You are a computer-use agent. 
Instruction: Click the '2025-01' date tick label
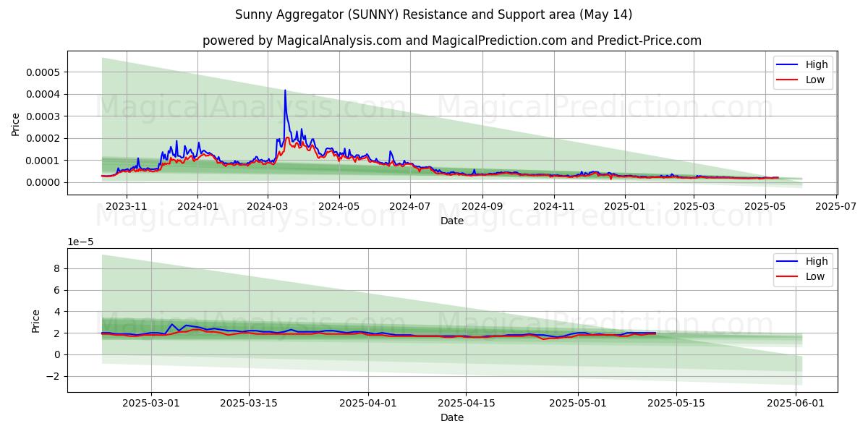pos(625,206)
